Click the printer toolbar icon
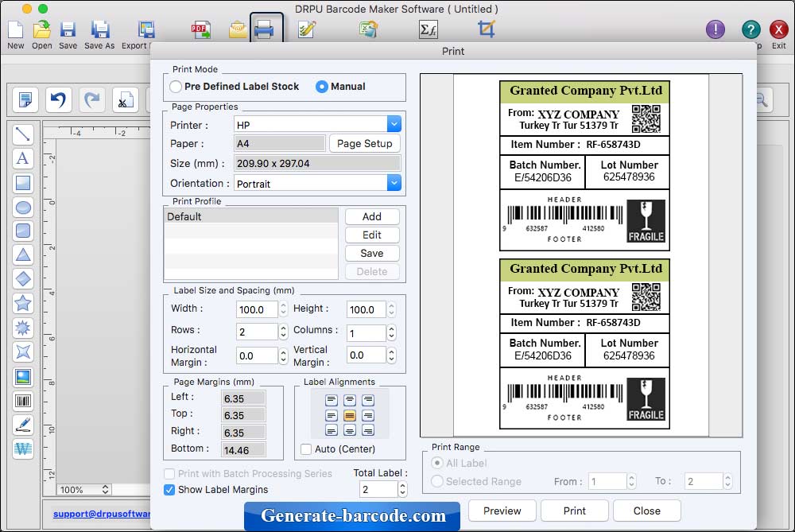The image size is (795, 532). click(264, 30)
